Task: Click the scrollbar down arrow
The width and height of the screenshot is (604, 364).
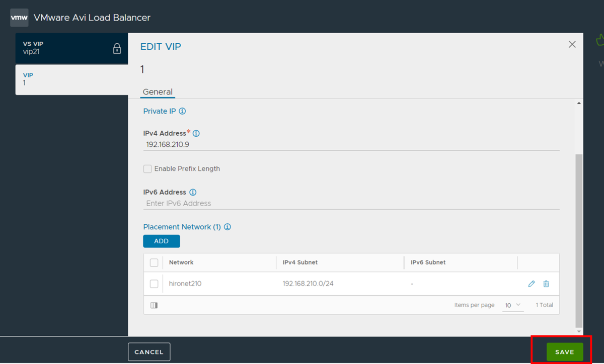Action: click(x=579, y=332)
